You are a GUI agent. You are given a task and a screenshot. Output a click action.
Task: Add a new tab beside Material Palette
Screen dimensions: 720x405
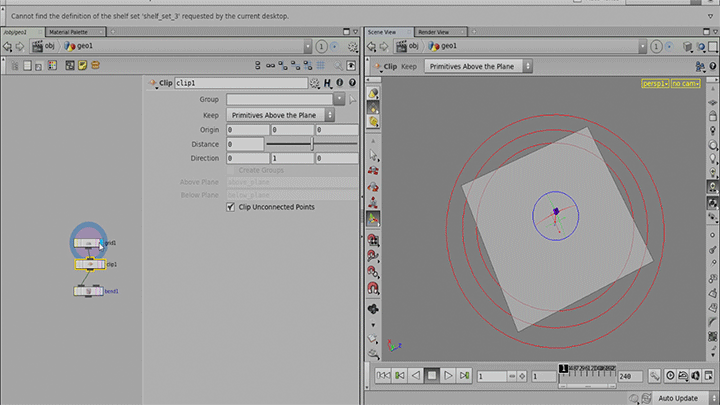point(113,32)
